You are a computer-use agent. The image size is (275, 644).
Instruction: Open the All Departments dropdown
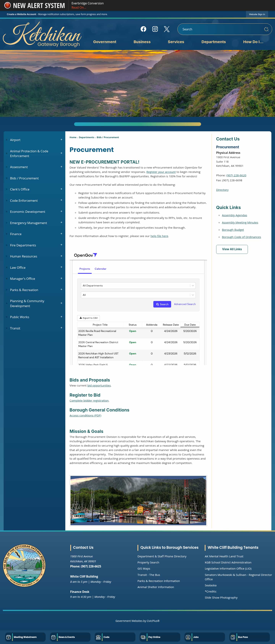click(x=138, y=286)
